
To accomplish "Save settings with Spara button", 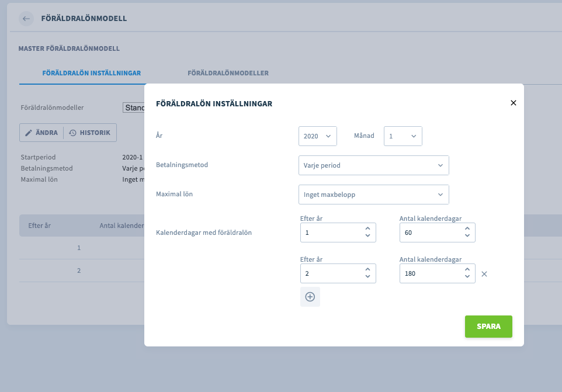I will (x=488, y=327).
